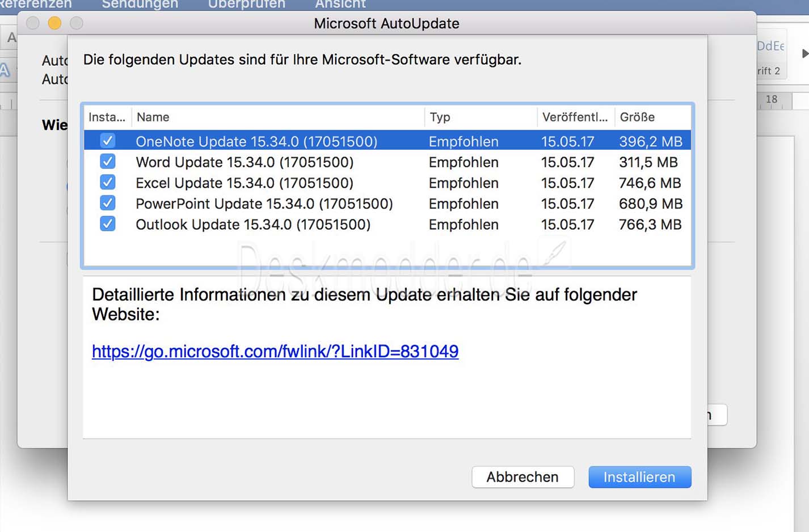Click the 746,6 MB size cell
Viewport: 809px width, 532px height.
[650, 183]
